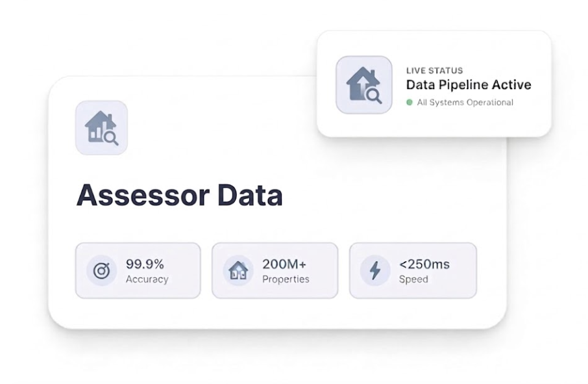Click the house icon beside 200M+
Screen dimensions: 588x384
[x=238, y=270]
